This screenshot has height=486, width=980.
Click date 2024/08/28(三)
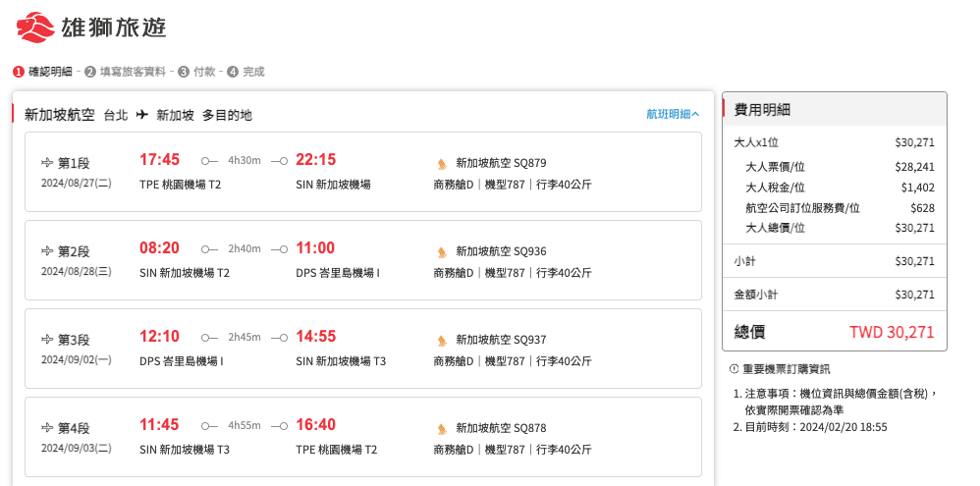(x=77, y=271)
